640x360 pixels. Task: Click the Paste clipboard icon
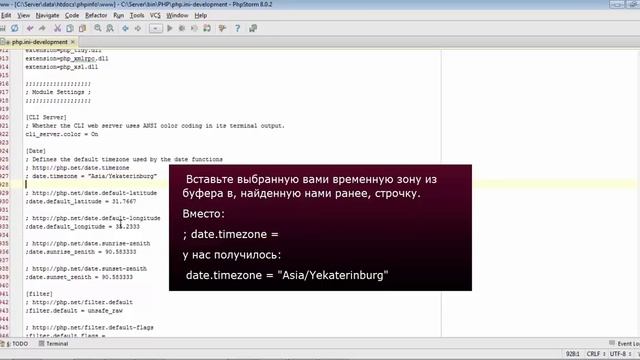(82, 28)
